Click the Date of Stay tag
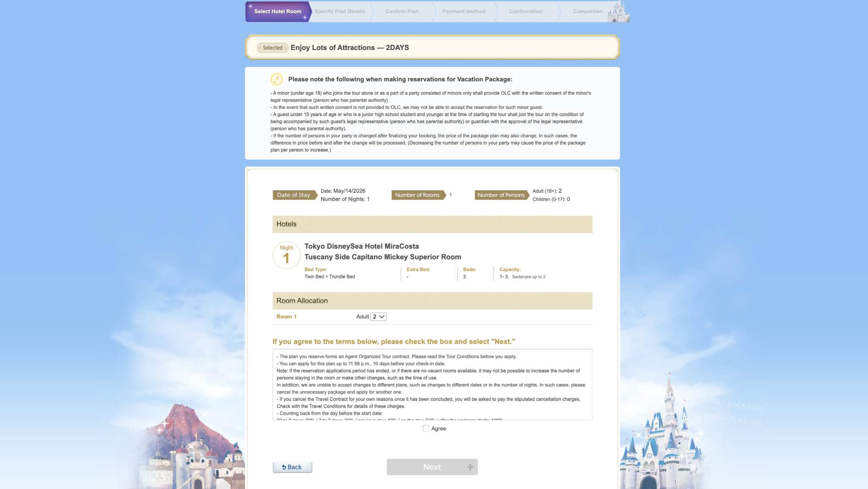The height and width of the screenshot is (489, 868). point(294,195)
